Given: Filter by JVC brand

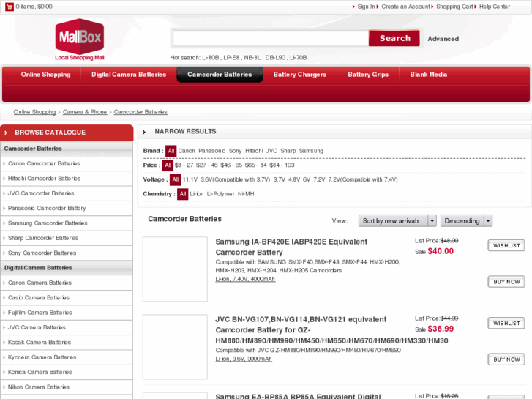Looking at the screenshot, I should pyautogui.click(x=271, y=151).
